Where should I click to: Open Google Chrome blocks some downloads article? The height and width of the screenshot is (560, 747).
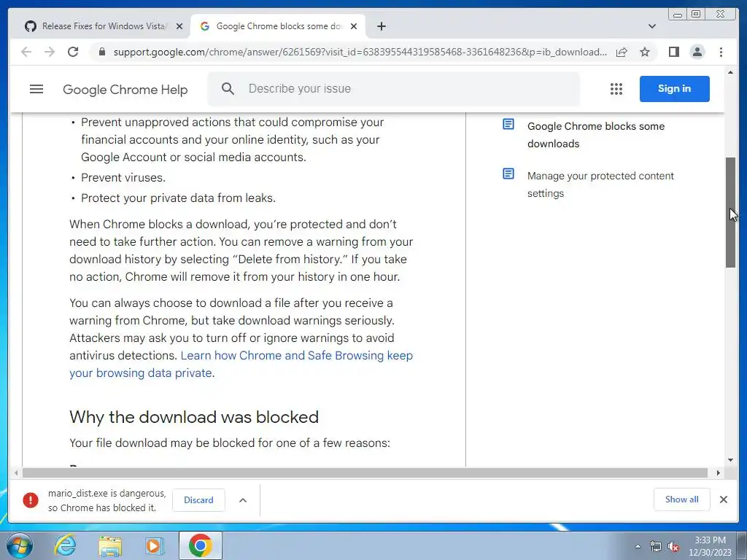595,135
